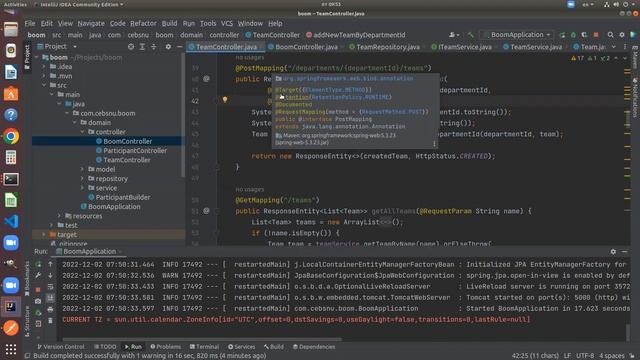This screenshot has height=360, width=640.
Task: Expand the service package
Action: (x=82, y=188)
